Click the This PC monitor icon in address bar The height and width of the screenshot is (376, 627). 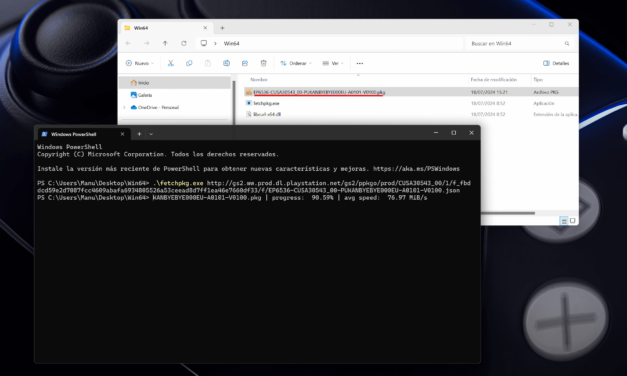pos(204,43)
